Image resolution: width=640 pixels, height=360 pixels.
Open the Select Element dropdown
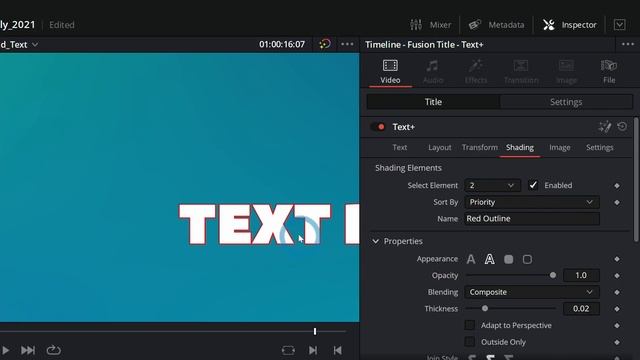click(x=492, y=185)
